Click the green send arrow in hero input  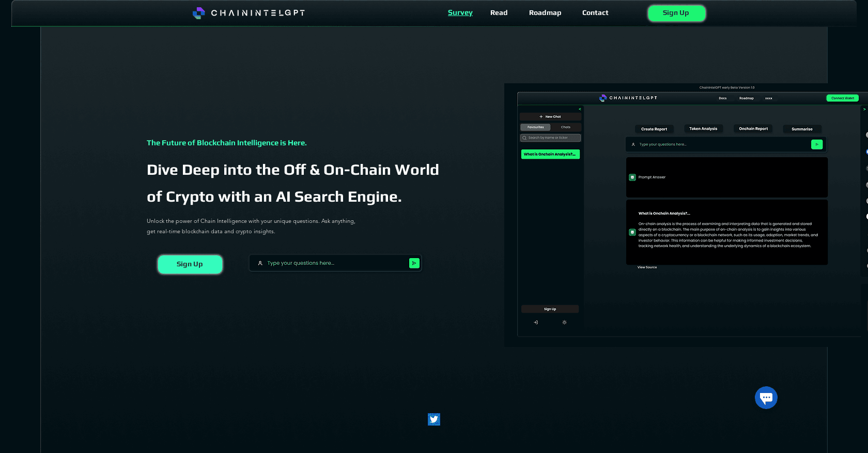point(414,263)
